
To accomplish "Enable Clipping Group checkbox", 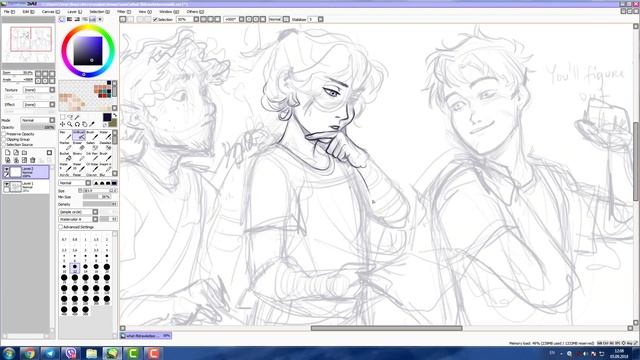I will [x=4, y=139].
